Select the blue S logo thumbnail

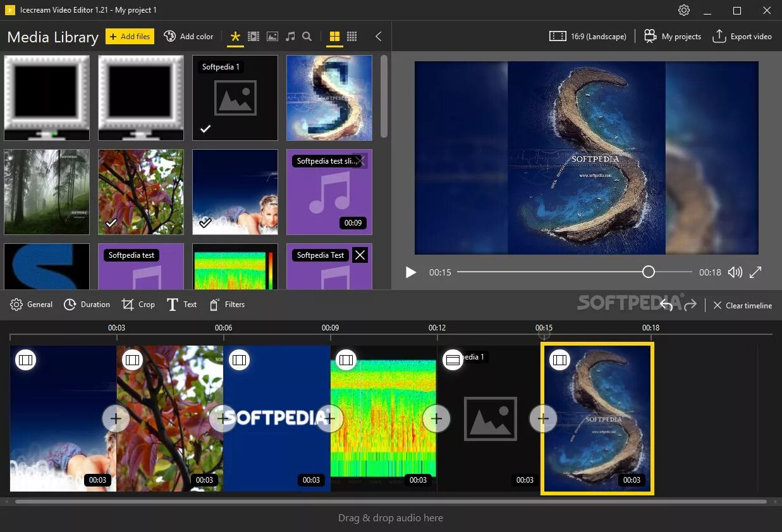pos(47,267)
